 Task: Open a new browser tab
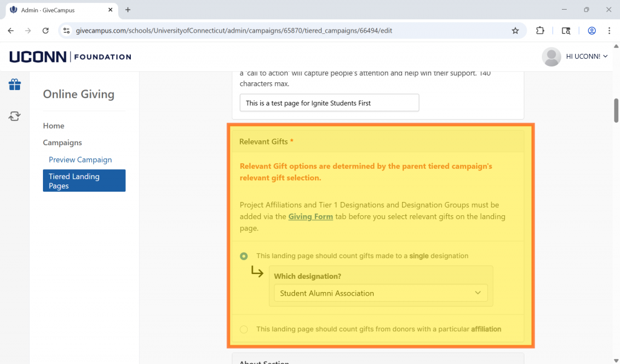click(x=128, y=10)
